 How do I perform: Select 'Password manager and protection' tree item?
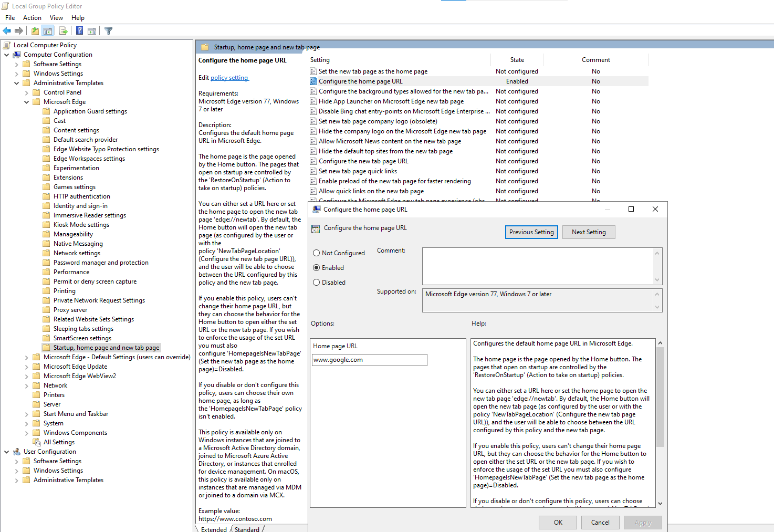101,263
